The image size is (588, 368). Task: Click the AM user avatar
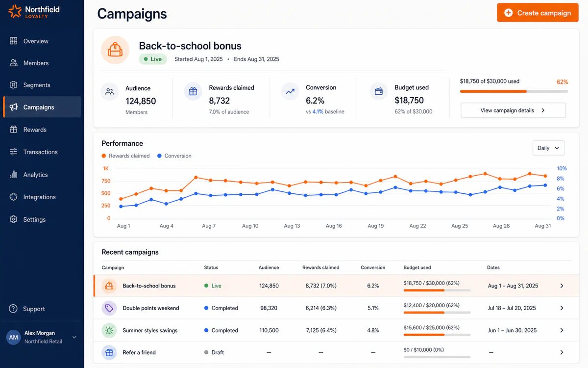click(13, 337)
